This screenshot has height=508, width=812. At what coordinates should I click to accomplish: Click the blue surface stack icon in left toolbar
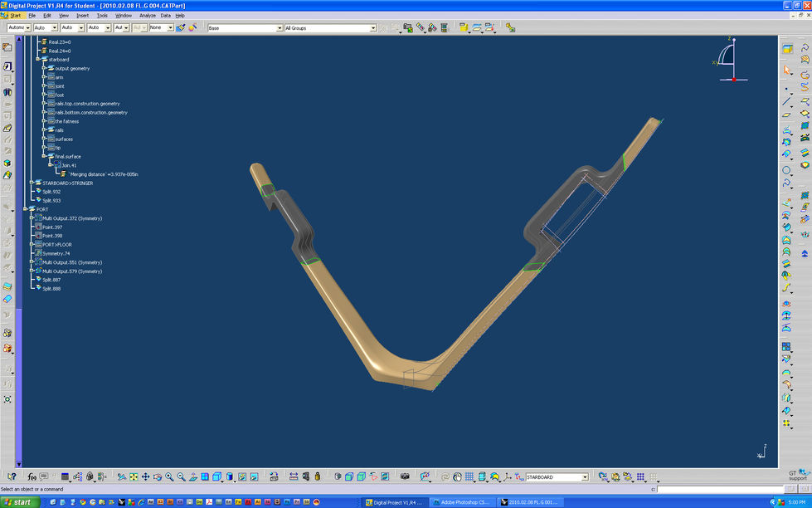pos(7,286)
